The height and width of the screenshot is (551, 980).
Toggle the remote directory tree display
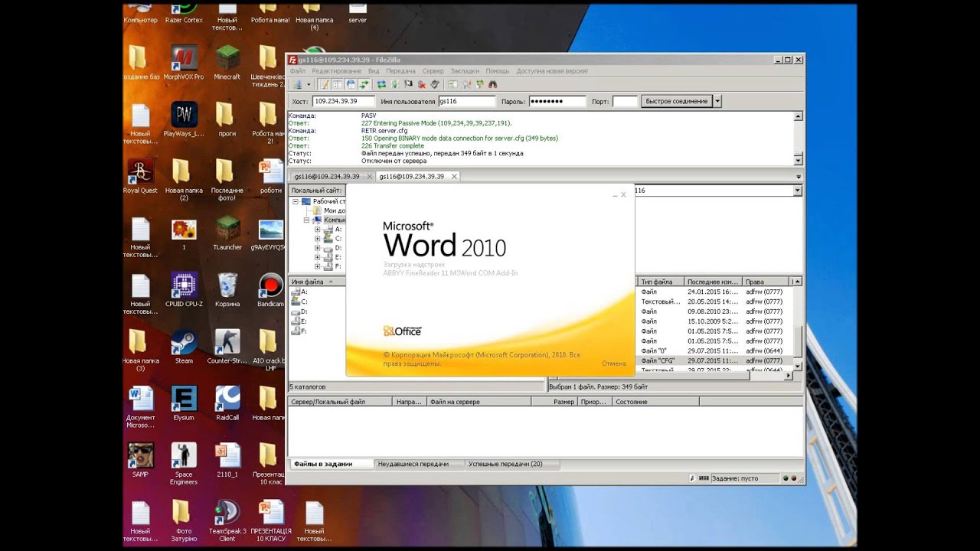click(x=351, y=84)
